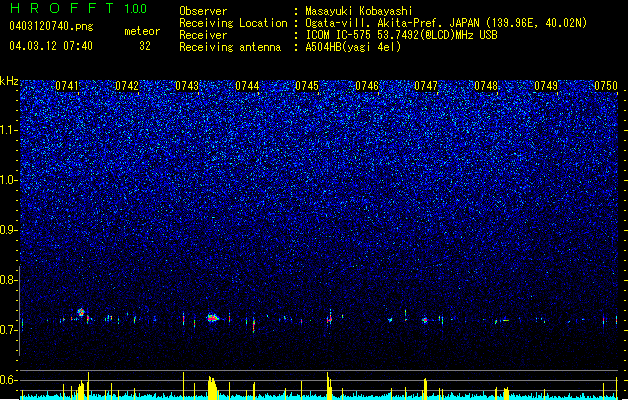Click the 0742 time marker
Image resolution: width=629 pixels, height=400 pixels.
coord(127,86)
